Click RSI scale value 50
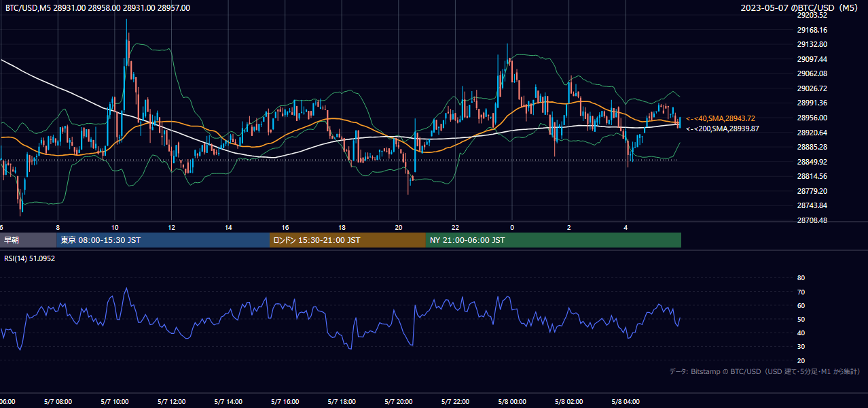The image size is (868, 408). [801, 319]
